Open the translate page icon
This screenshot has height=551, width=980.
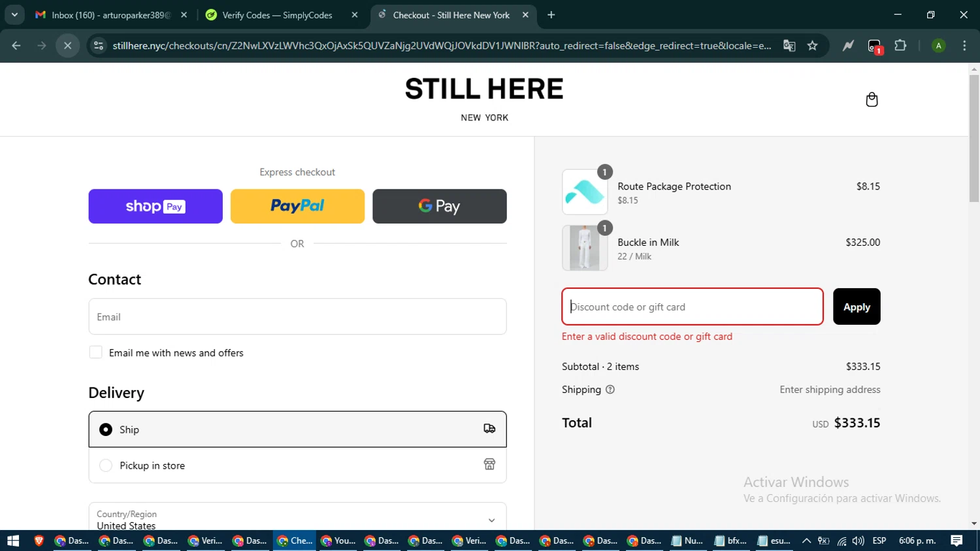click(789, 46)
